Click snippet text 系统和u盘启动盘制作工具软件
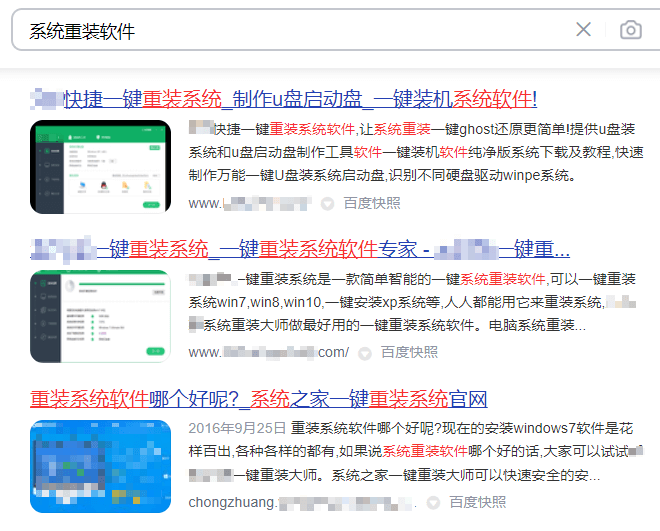 [x=285, y=152]
